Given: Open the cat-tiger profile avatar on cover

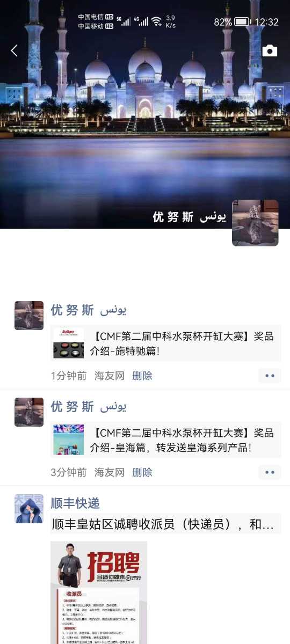Looking at the screenshot, I should pos(255,223).
